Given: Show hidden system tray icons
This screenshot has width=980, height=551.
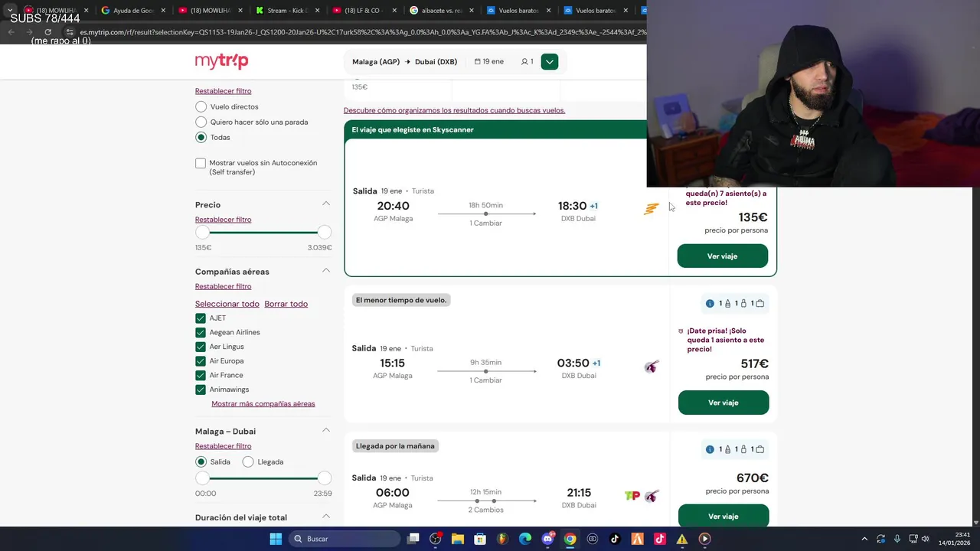Looking at the screenshot, I should pyautogui.click(x=864, y=539).
